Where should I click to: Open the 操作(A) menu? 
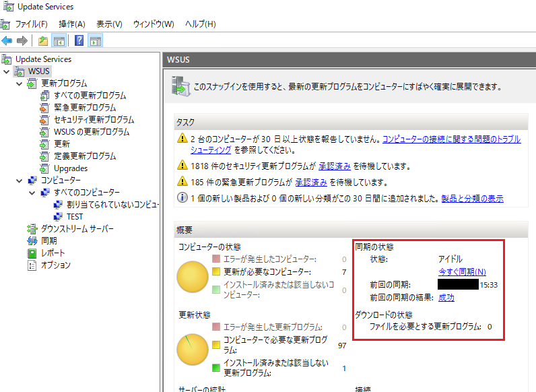[72, 24]
